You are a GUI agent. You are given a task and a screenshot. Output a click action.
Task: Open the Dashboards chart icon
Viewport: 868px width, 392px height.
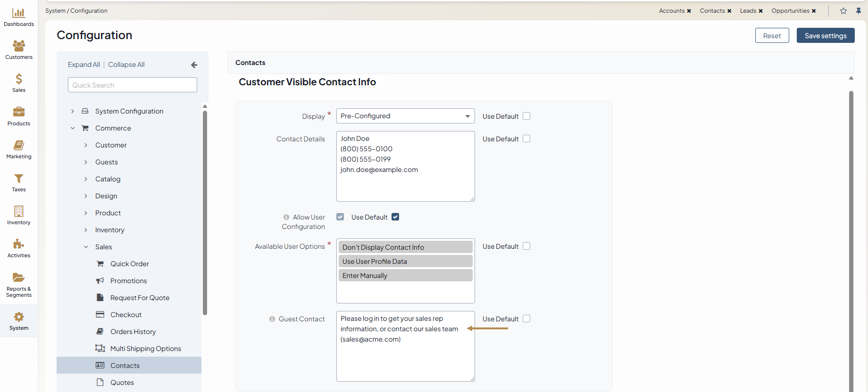(19, 13)
